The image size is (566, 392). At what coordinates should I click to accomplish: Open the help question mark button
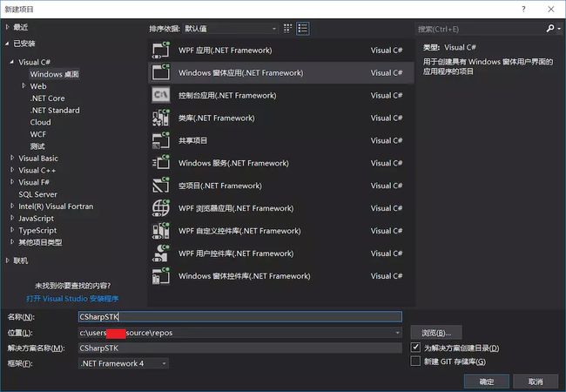click(x=523, y=9)
